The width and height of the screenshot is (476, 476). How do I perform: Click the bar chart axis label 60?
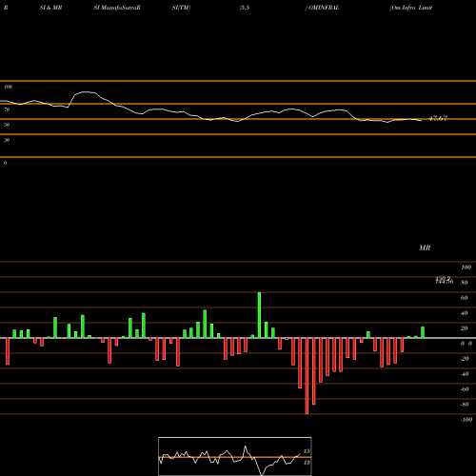point(465,298)
